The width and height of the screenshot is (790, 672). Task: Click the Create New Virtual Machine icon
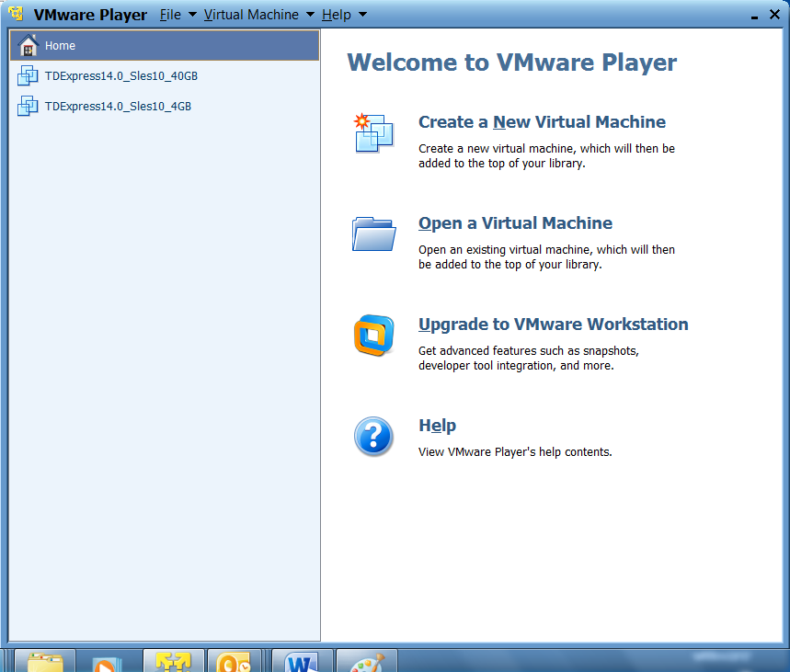pos(372,132)
